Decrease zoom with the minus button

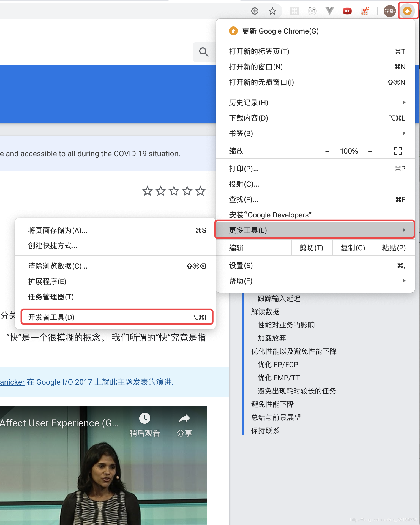click(327, 151)
